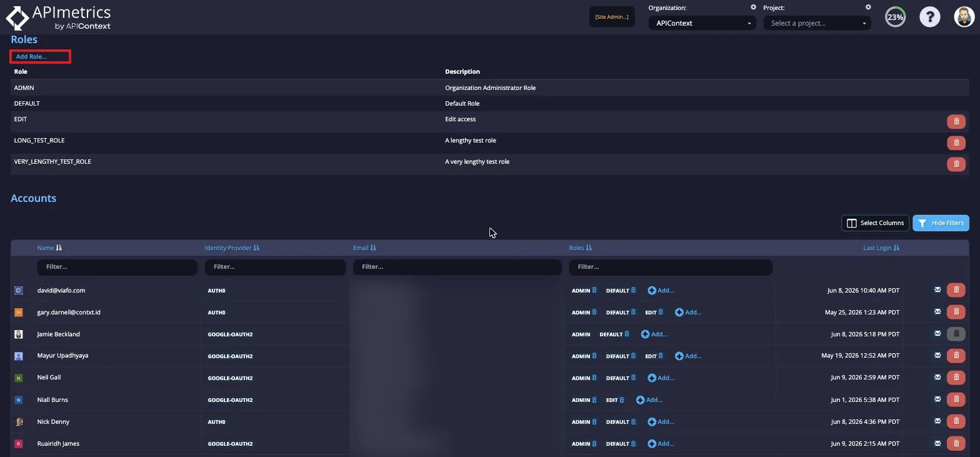Delete the EDIT role with its trash button
Image resolution: width=980 pixels, height=457 pixels.
[956, 121]
